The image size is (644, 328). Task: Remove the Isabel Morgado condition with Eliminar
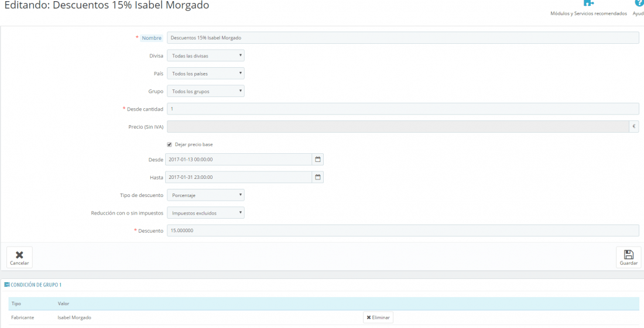tap(378, 317)
